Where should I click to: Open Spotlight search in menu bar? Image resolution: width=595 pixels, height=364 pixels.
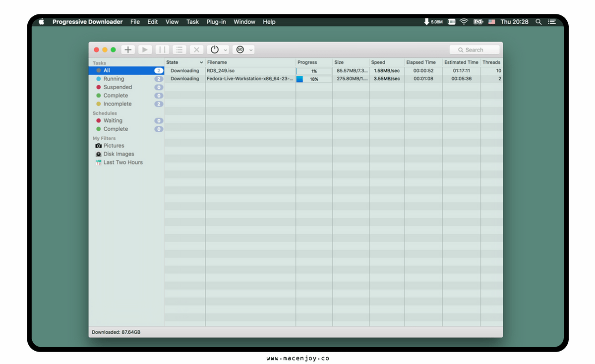click(x=538, y=22)
